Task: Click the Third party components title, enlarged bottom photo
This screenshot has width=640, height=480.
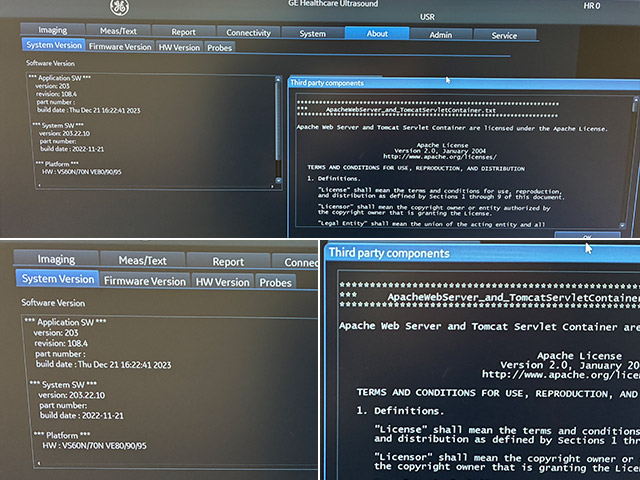Action: [x=389, y=253]
